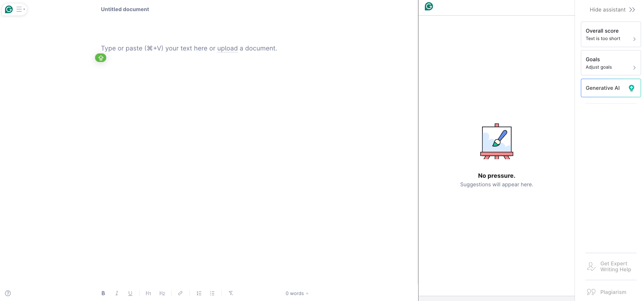Viewport: 644px width, 301px height.
Task: Open the Overall score card
Action: click(x=611, y=35)
